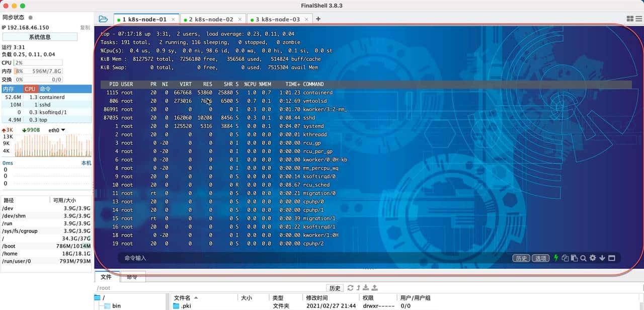Toggle the fullscreen window icon in terminal toolbar
Image resolution: width=644 pixels, height=310 pixels.
point(612,258)
